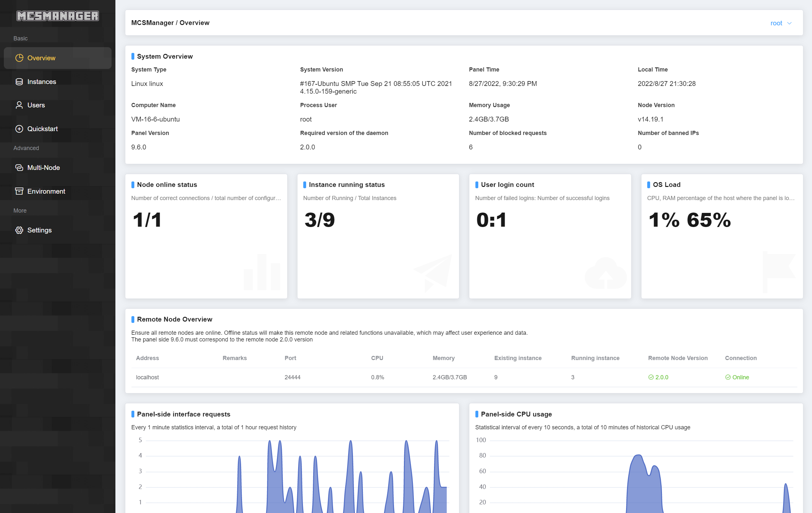This screenshot has width=812, height=513.
Task: Click the port value 24444
Action: tap(292, 377)
